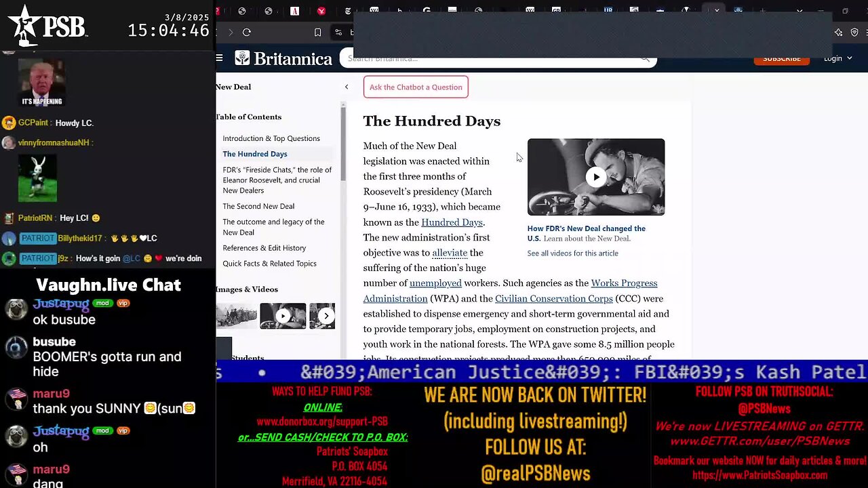Click maru9 'thank you SUNNY' message
Image resolution: width=868 pixels, height=488 pixels.
114,408
